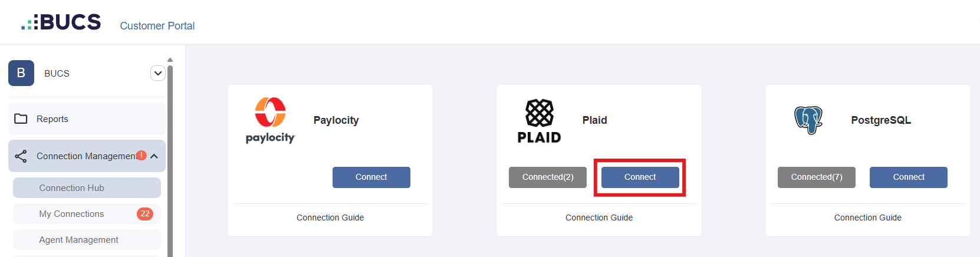View the Connected(7) PostgreSQL connections
980x257 pixels.
817,177
